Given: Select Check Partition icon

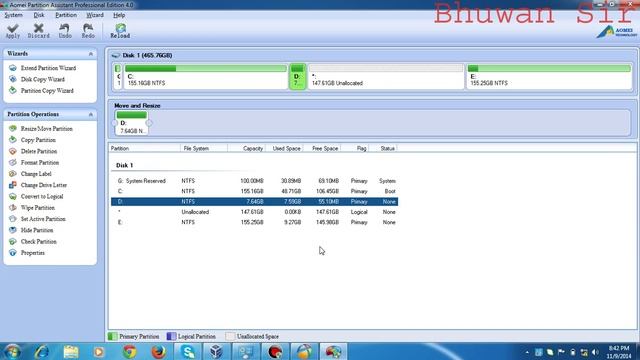Looking at the screenshot, I should tap(13, 242).
